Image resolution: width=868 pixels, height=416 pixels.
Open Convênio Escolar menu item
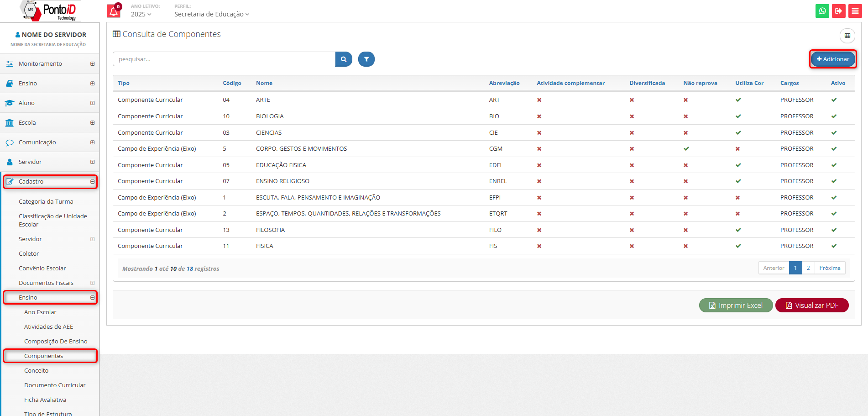click(x=42, y=269)
